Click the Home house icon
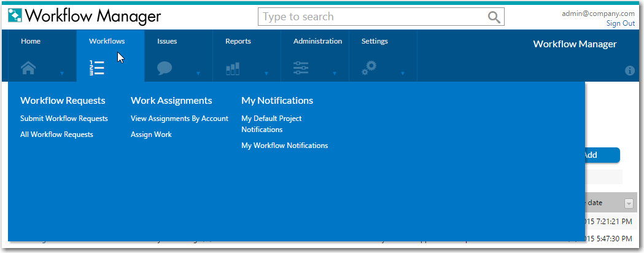 click(x=28, y=68)
